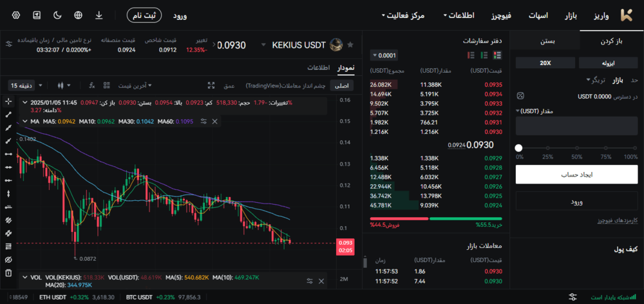This screenshot has width=644, height=304.
Task: Open the settings gear in the header
Action: (x=16, y=15)
